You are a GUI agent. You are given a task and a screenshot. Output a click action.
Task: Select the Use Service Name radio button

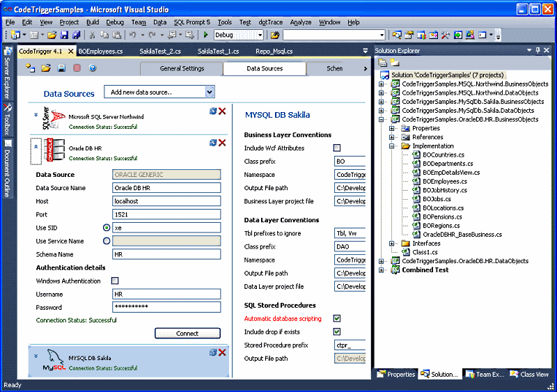(x=107, y=242)
